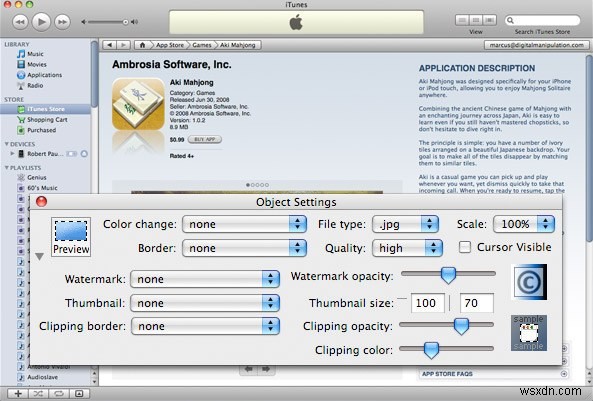Click the iTunes previous track button
The width and height of the screenshot is (593, 401).
20,22
